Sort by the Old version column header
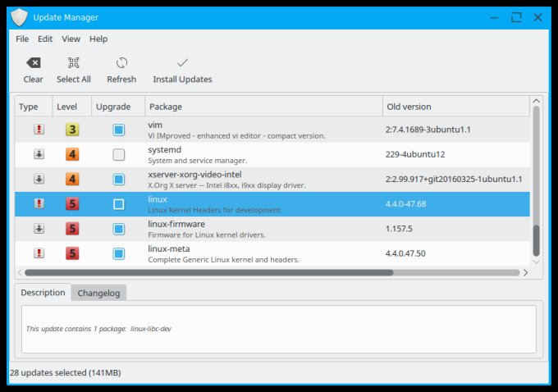This screenshot has width=558, height=392. click(x=455, y=107)
